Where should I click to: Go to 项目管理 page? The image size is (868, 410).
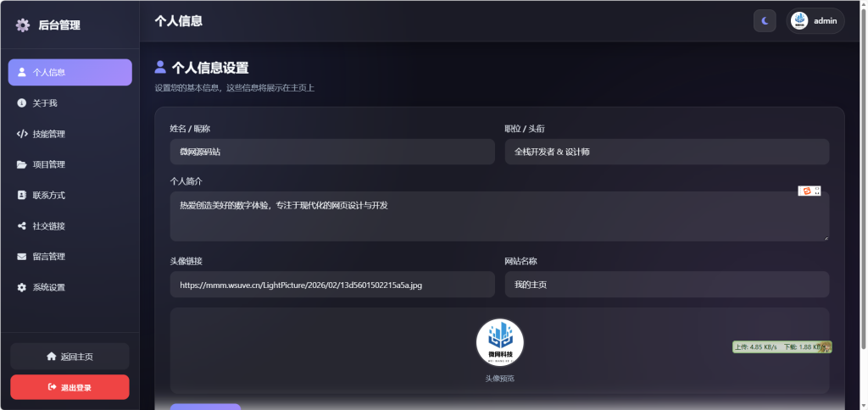[x=70, y=164]
